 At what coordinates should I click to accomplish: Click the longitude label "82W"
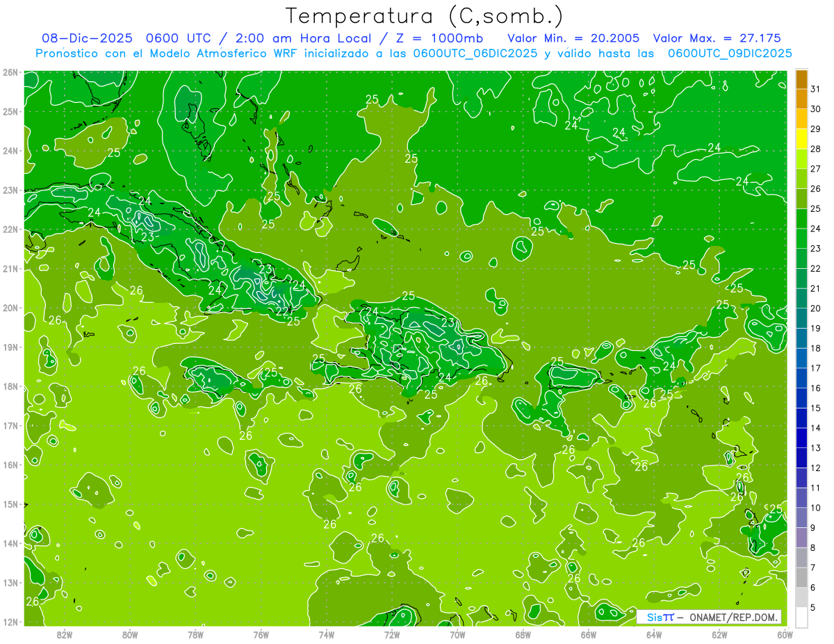click(65, 634)
